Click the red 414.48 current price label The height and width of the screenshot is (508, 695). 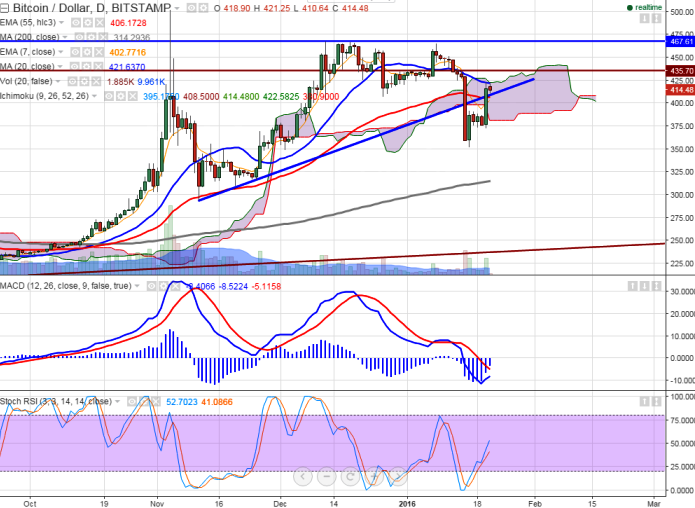pyautogui.click(x=680, y=90)
